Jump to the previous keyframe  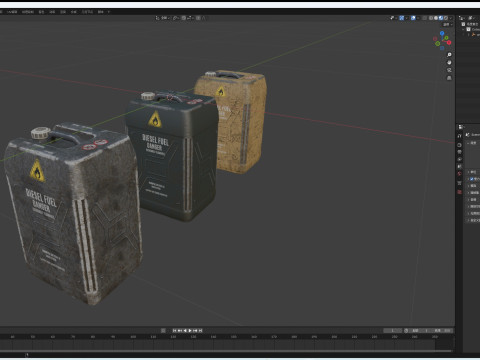(179, 330)
